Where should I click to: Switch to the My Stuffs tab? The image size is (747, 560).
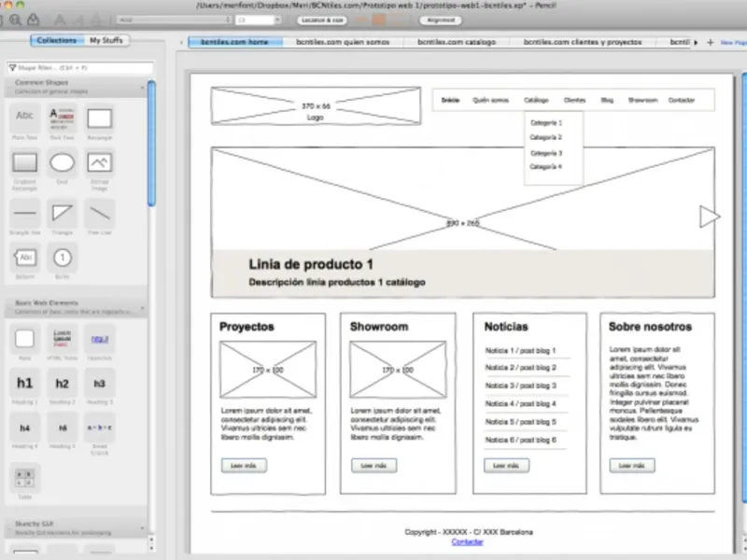[106, 40]
